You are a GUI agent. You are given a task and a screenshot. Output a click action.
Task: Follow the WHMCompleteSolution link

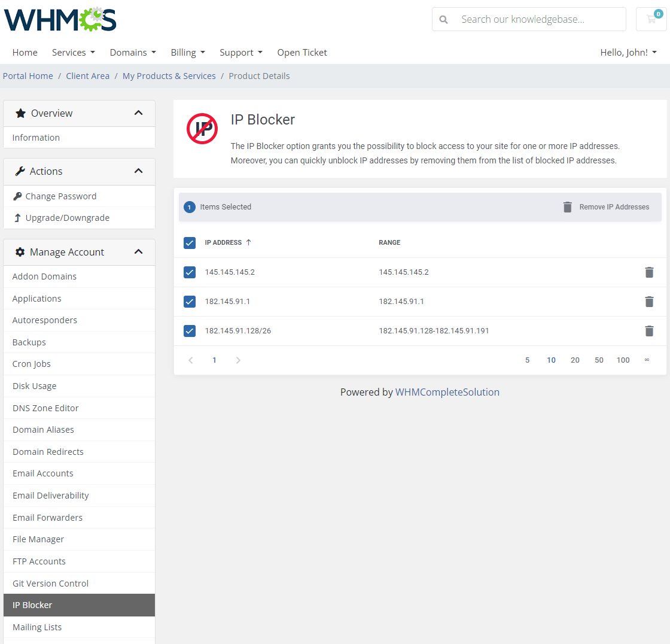[x=447, y=392]
